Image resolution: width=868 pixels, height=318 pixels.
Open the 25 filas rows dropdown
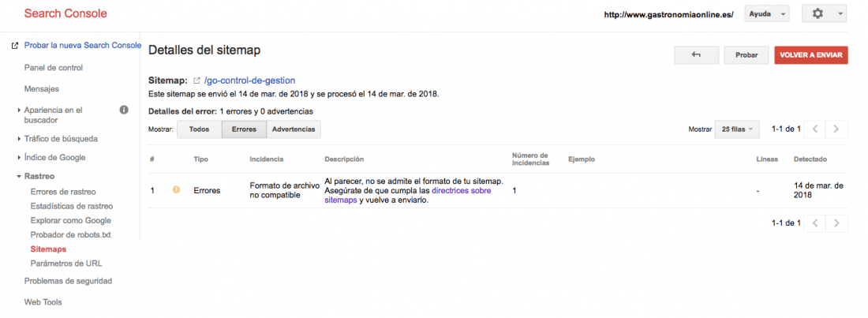click(x=737, y=129)
